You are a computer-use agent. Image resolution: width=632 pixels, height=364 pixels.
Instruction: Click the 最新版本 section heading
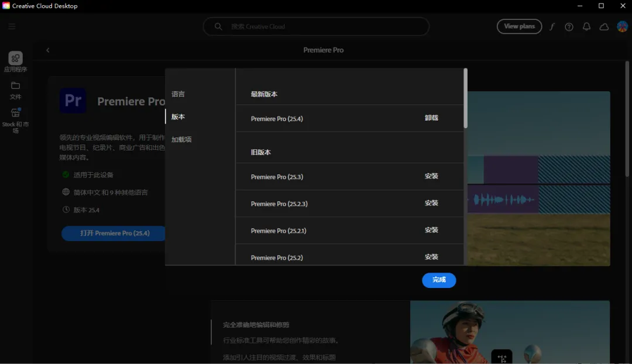pyautogui.click(x=264, y=94)
